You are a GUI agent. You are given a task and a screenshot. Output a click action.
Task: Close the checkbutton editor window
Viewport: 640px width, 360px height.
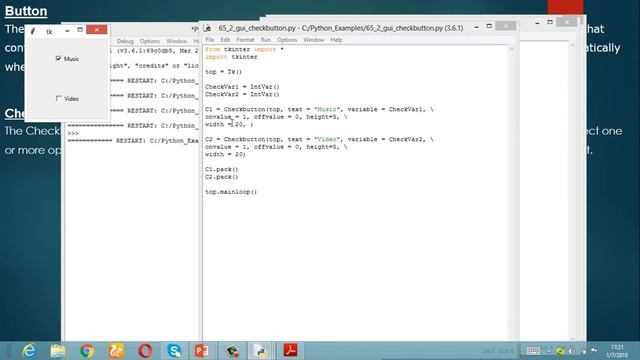point(506,27)
